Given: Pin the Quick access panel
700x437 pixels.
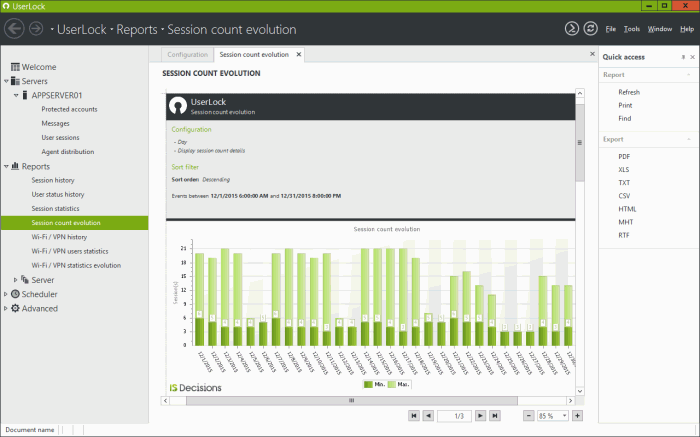Looking at the screenshot, I should tap(683, 57).
